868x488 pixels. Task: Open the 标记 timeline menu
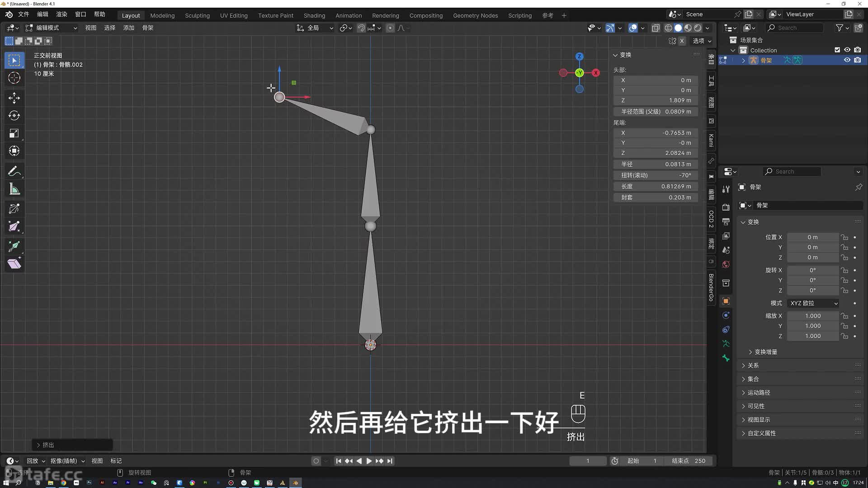point(116,461)
